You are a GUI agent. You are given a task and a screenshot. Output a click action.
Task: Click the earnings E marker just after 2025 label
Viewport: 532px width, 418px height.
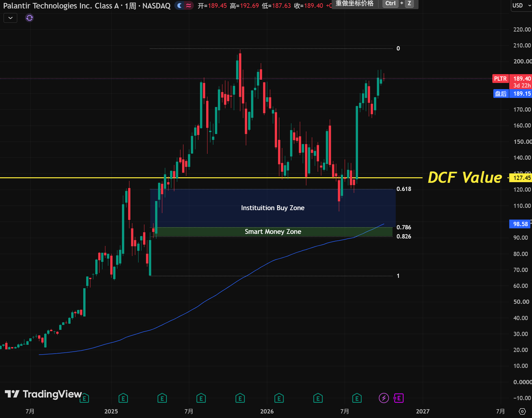[123, 398]
